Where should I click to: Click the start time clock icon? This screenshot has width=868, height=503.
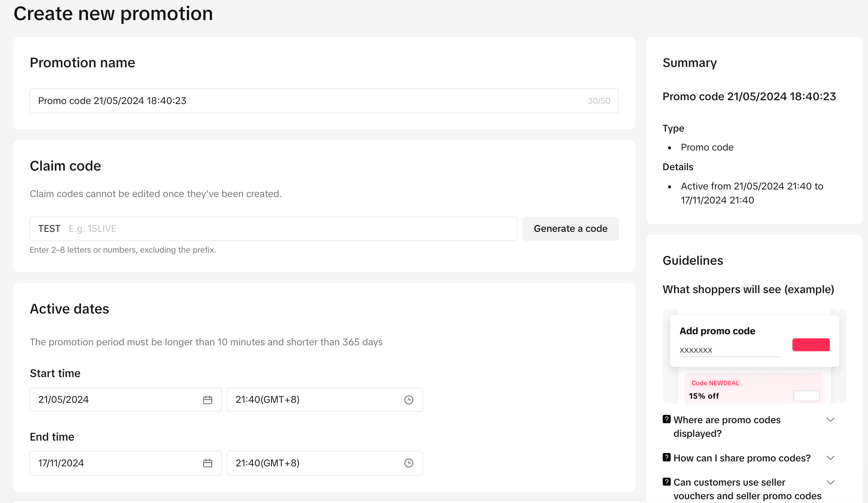coord(409,400)
